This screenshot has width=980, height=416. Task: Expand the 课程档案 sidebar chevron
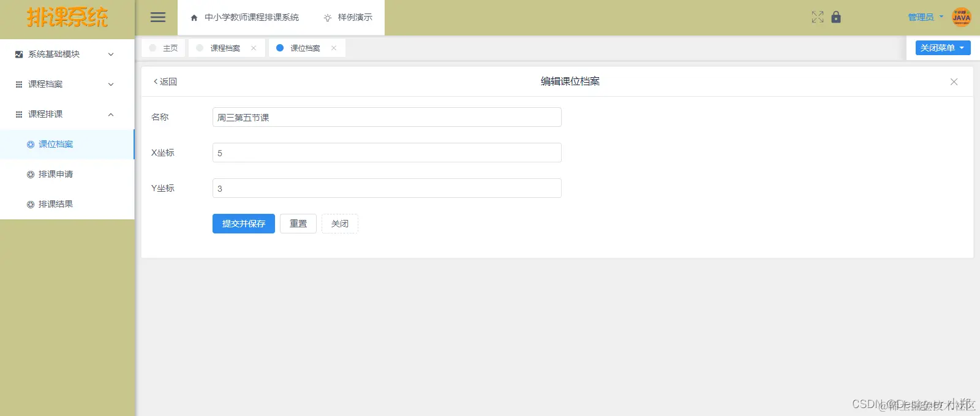click(111, 84)
